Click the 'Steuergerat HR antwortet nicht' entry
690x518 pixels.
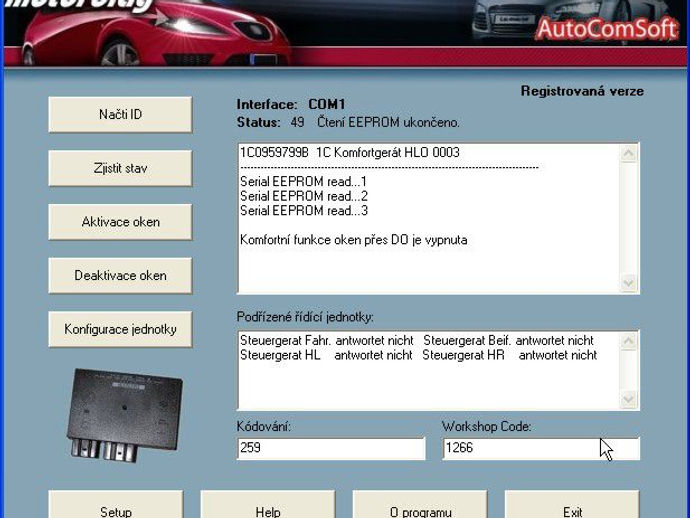(x=510, y=355)
